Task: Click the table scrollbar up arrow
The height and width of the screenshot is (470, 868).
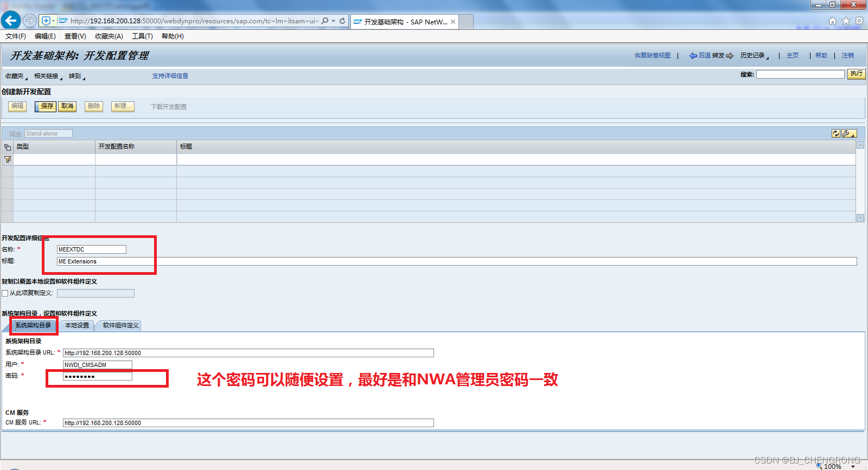Action: (860, 145)
